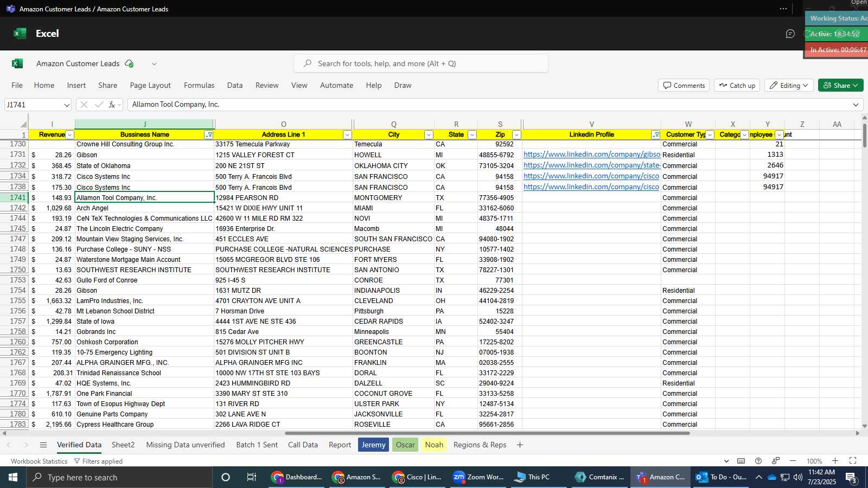Switch to the Sheet2 worksheet tab
The image size is (868, 488).
pos(123,445)
